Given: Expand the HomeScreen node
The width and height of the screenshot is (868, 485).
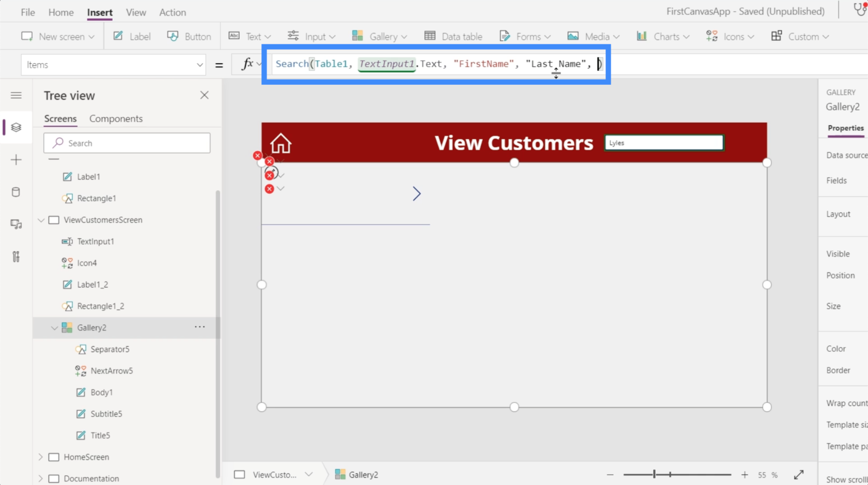Looking at the screenshot, I should (41, 457).
